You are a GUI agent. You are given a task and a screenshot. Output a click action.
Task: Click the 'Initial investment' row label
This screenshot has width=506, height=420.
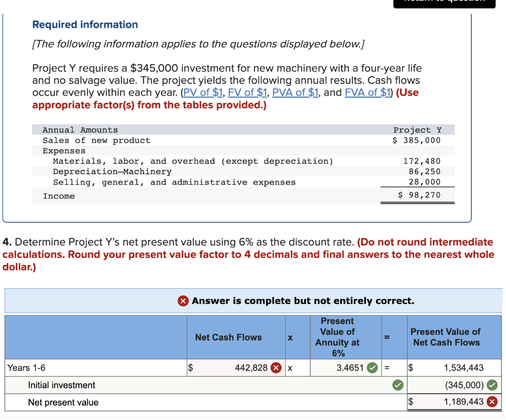coord(62,385)
